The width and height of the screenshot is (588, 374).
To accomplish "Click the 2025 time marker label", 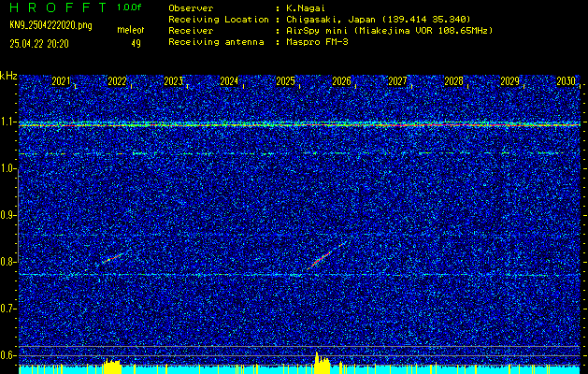I will pos(285,81).
